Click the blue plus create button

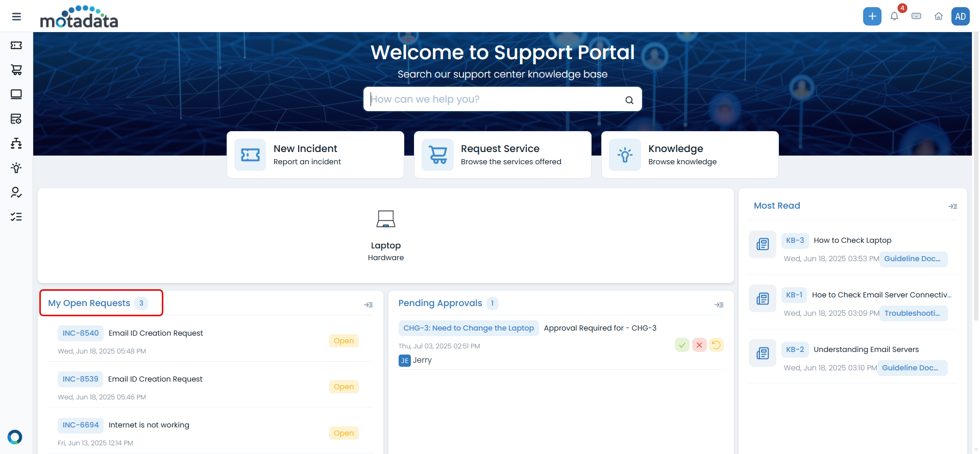[x=872, y=16]
